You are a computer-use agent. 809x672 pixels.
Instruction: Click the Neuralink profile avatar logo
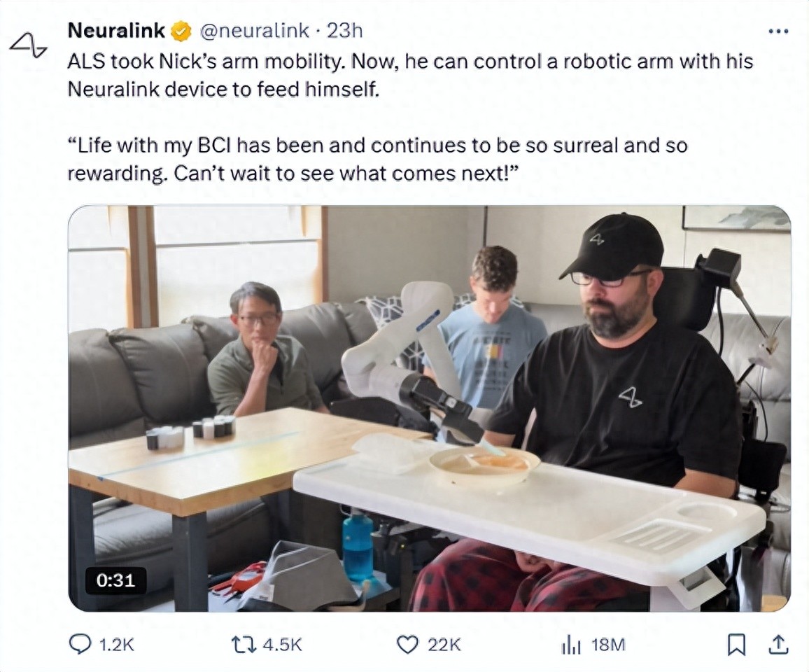pyautogui.click(x=28, y=45)
